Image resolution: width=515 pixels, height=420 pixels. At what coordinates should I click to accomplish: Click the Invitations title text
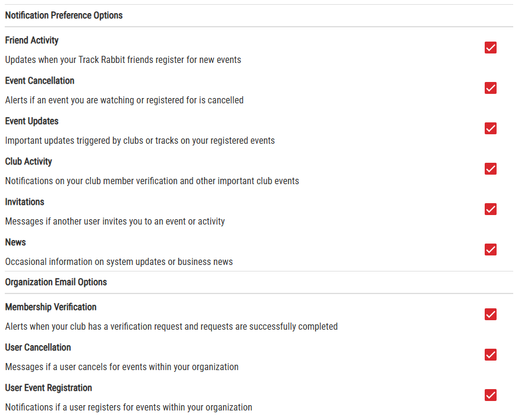24,202
